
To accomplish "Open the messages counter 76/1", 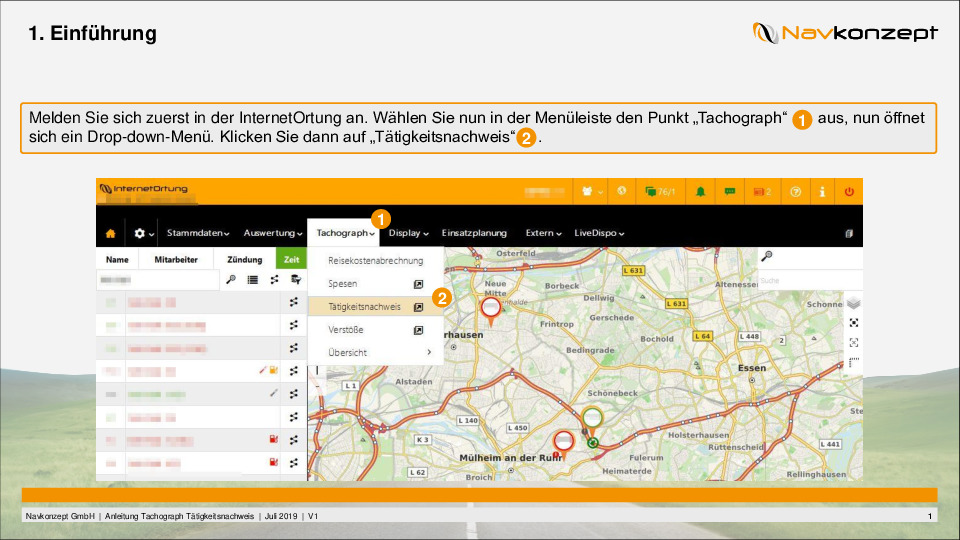I will [660, 192].
